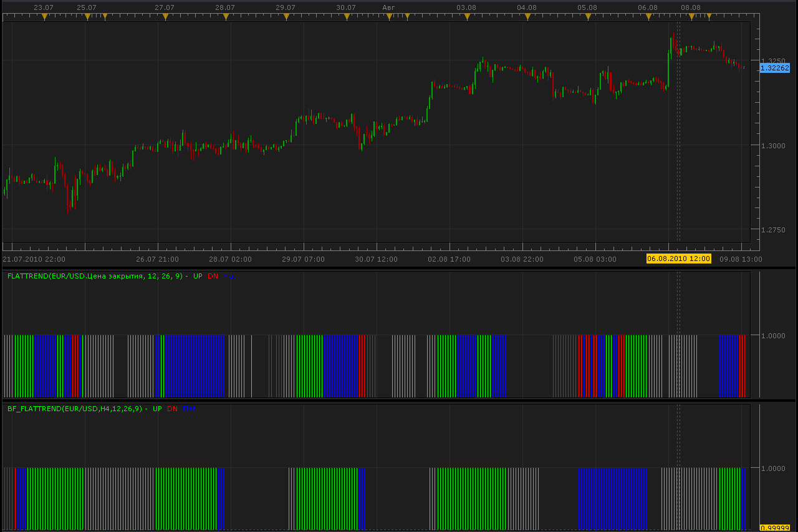Select the triangle marker under 28.07

click(x=226, y=17)
